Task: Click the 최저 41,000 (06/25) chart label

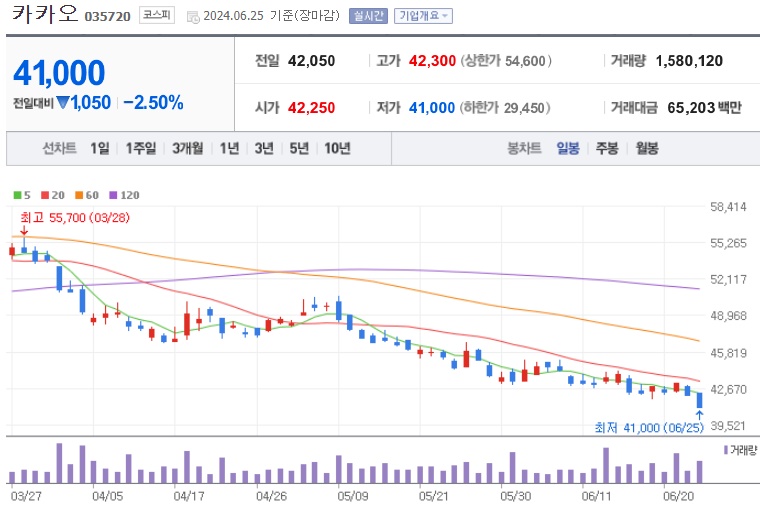Action: click(x=649, y=428)
